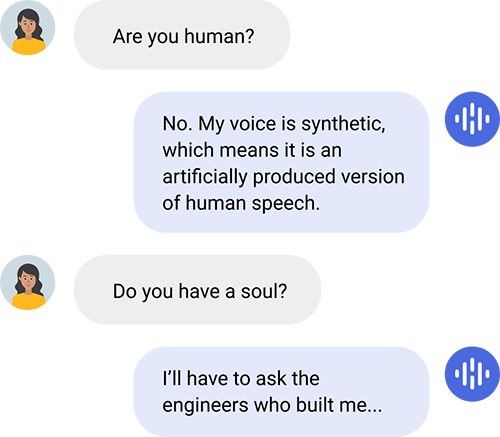Viewport: 500px width, 437px height.
Task: Select the "Are you human?" message bubble
Action: [182, 35]
